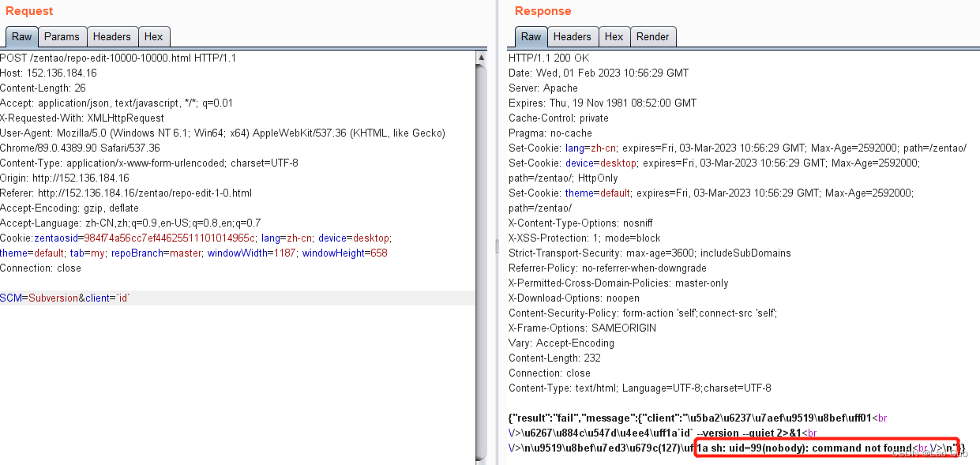Click the X-Content-Type-Options: nosniff header
Image resolution: width=980 pixels, height=465 pixels.
point(580,223)
